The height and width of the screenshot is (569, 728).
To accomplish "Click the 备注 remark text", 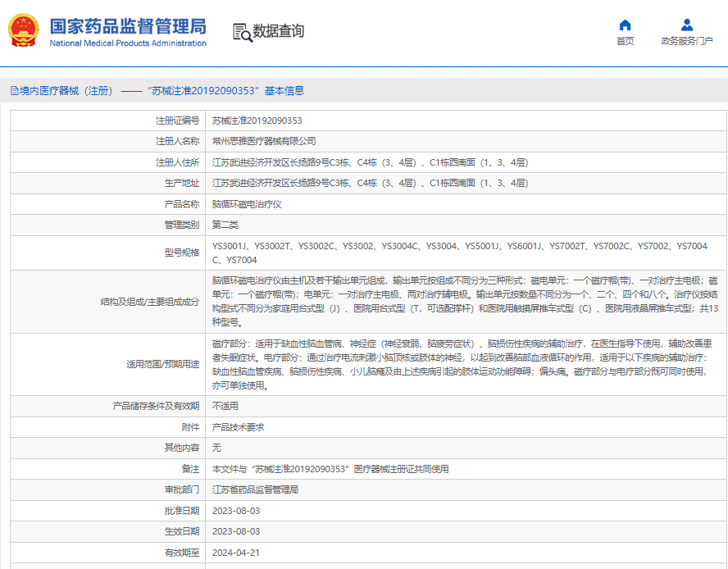I will pyautogui.click(x=330, y=469).
